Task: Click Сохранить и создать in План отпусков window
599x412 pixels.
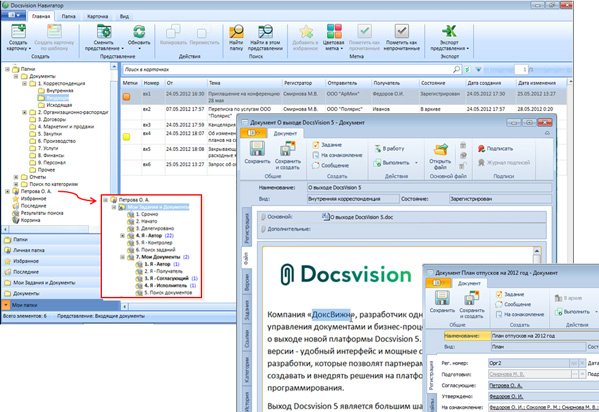Action: pyautogui.click(x=471, y=298)
